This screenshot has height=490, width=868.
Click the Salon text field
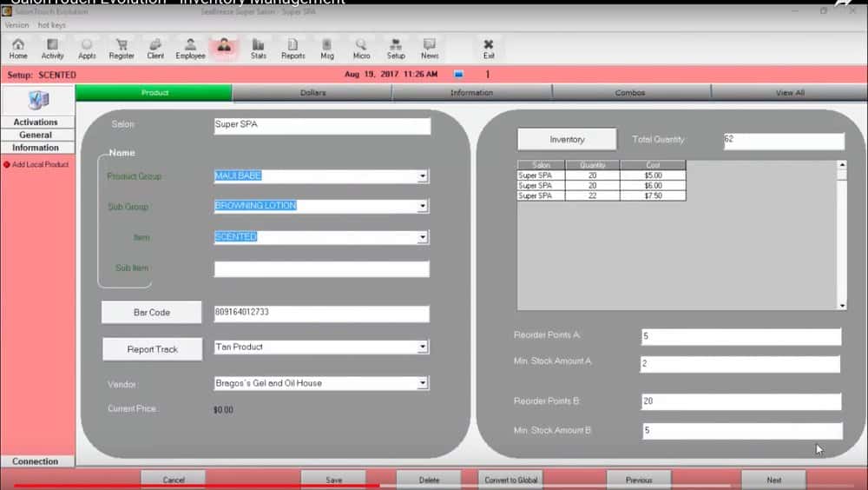(322, 126)
